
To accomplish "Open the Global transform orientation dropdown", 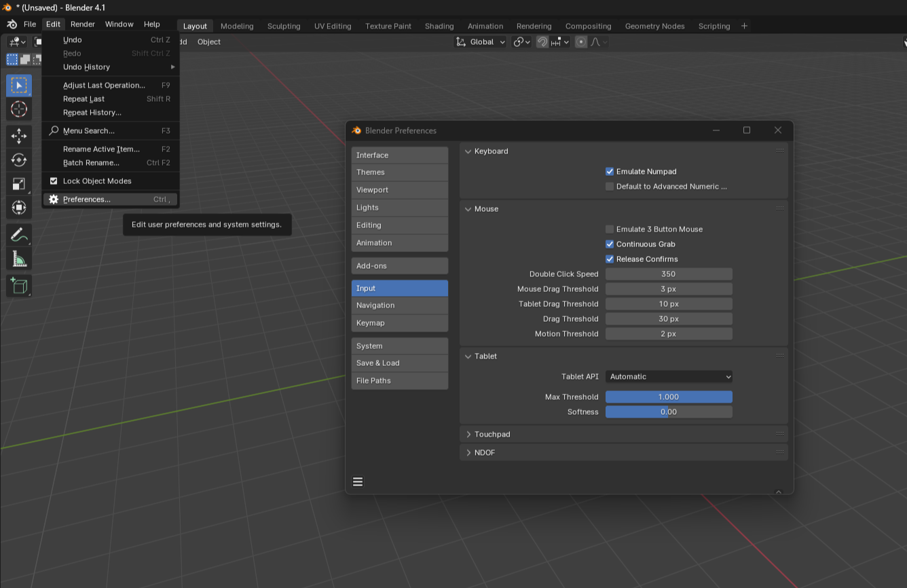I will (x=481, y=42).
